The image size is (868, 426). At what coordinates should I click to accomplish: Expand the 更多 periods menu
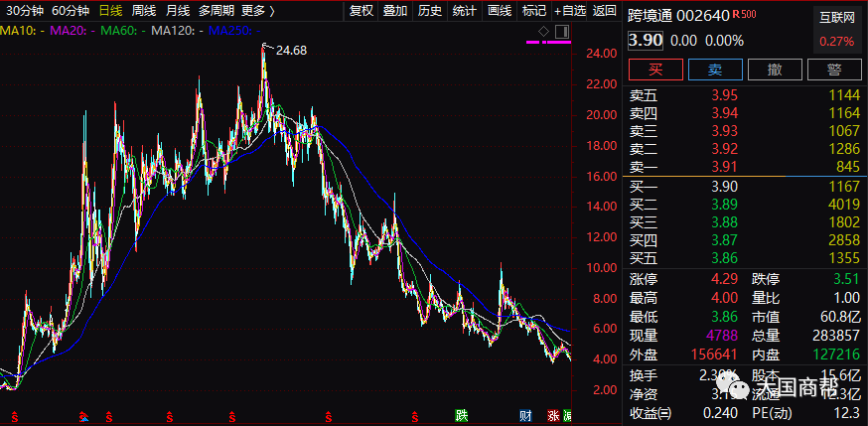tap(257, 10)
